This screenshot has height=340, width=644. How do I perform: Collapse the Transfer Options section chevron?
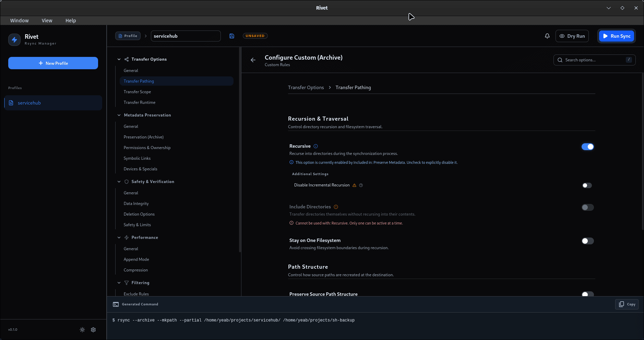point(119,59)
